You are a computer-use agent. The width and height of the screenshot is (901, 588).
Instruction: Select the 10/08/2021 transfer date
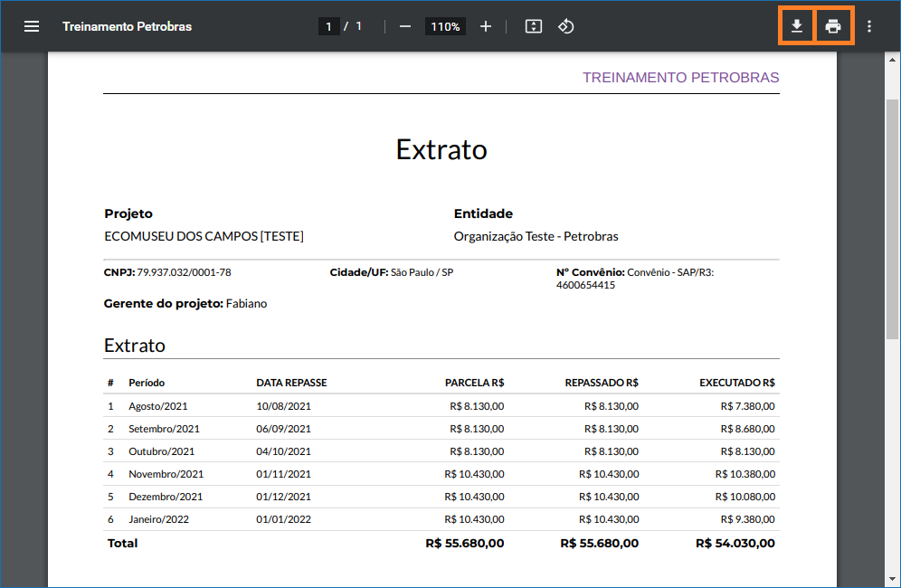click(283, 406)
